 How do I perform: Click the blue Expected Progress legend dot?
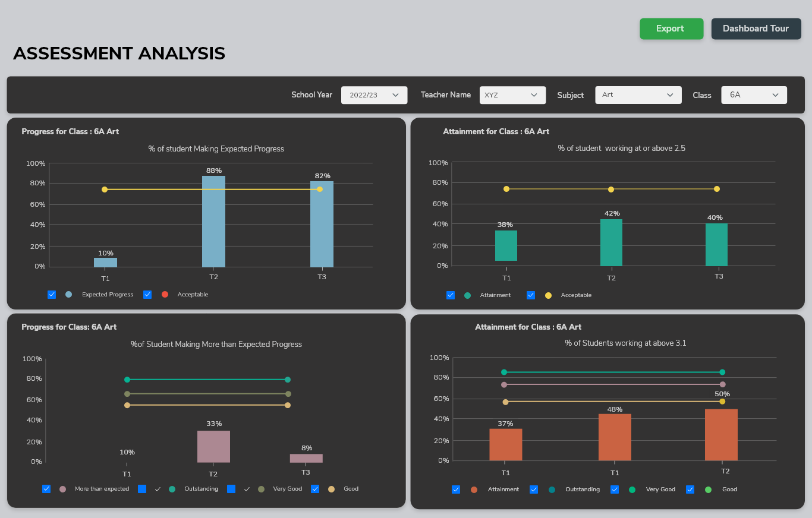[69, 295]
